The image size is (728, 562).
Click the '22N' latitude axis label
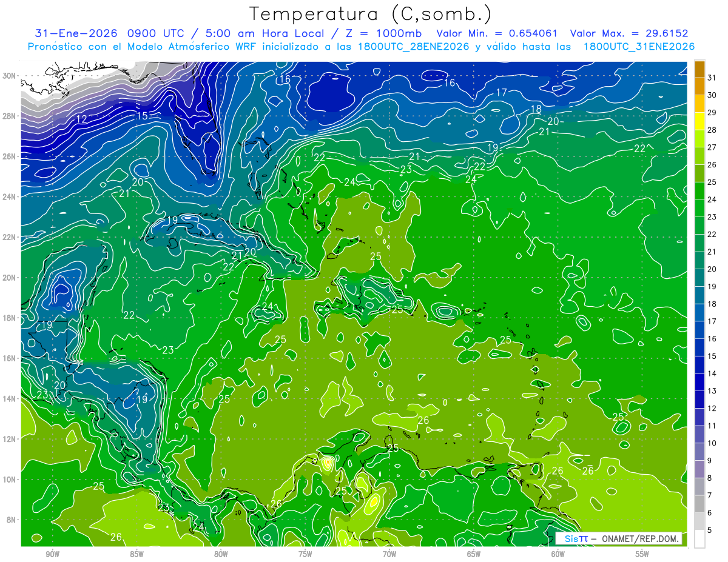10,237
